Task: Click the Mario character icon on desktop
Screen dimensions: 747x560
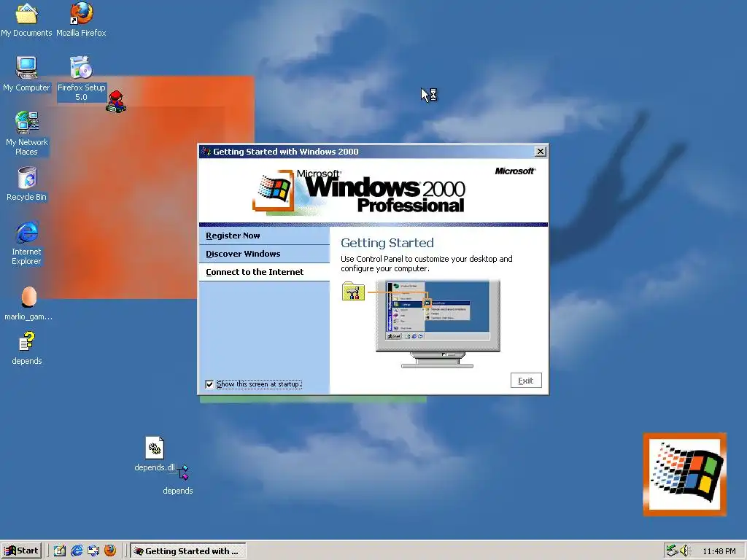Action: [x=116, y=101]
